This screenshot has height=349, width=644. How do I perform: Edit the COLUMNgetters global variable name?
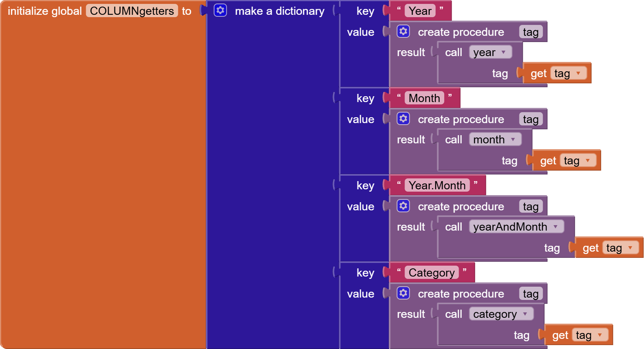pyautogui.click(x=132, y=11)
